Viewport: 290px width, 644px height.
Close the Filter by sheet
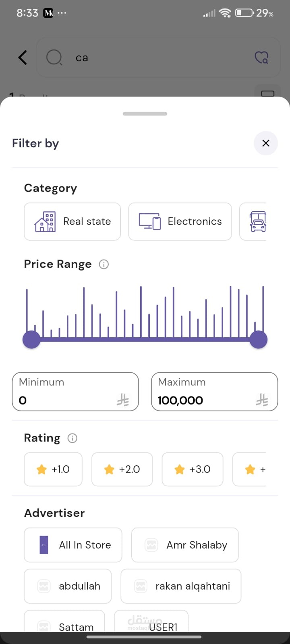[x=265, y=143]
